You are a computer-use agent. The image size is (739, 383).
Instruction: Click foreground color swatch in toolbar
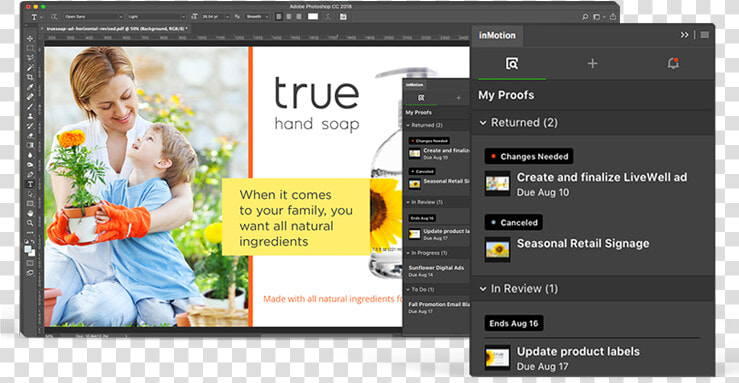(28, 249)
